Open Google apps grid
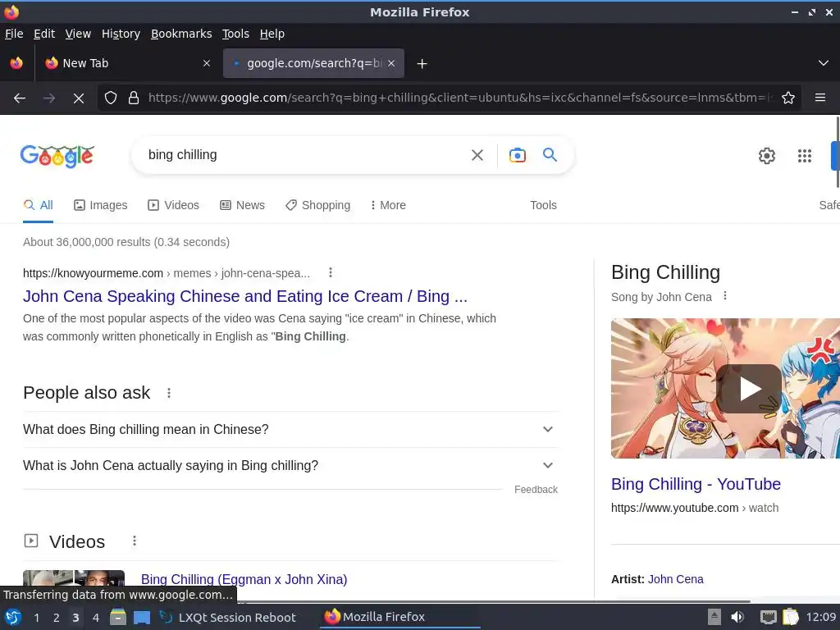 click(x=805, y=156)
